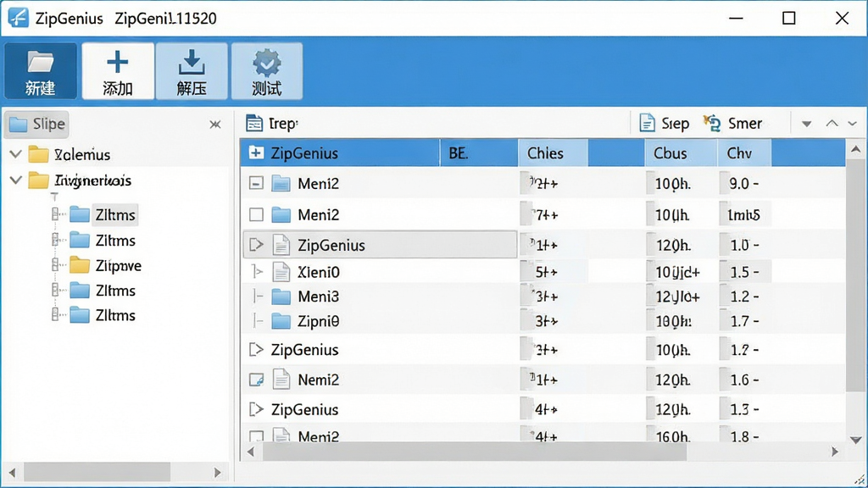Toggle the minus checkbox on first Meni2 row

point(256,183)
